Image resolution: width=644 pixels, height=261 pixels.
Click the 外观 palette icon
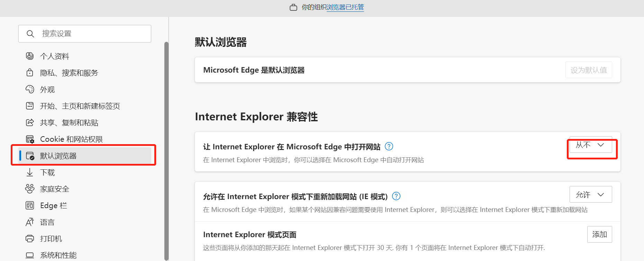30,89
